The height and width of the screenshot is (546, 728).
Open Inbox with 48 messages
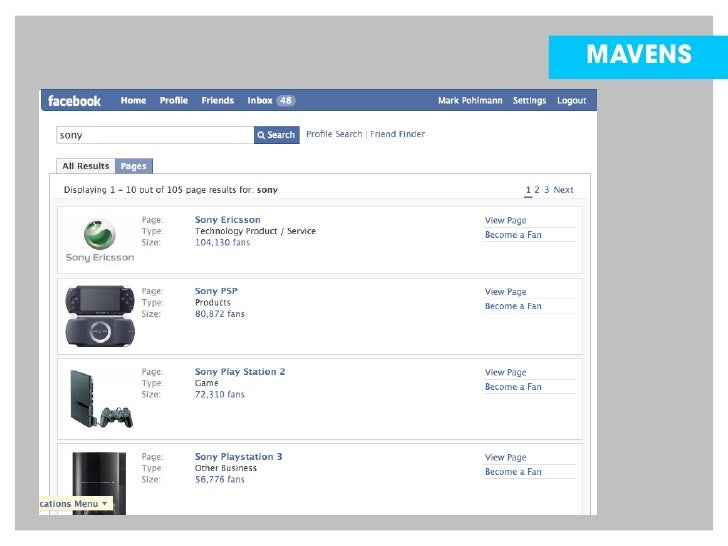[271, 100]
